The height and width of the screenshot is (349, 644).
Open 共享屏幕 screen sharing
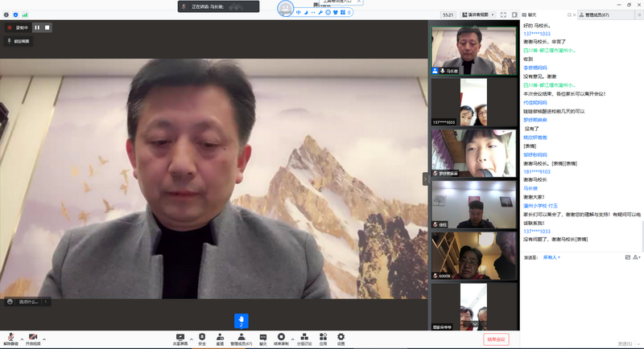tap(180, 337)
